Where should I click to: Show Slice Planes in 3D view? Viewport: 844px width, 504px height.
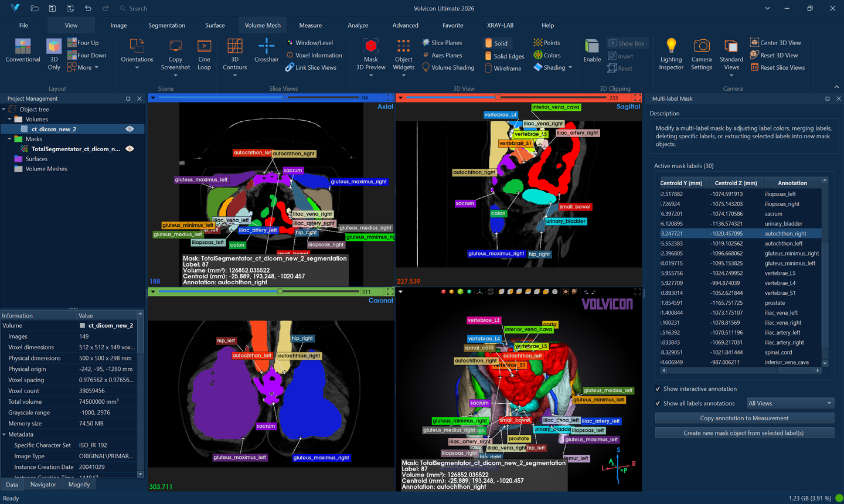click(x=442, y=43)
